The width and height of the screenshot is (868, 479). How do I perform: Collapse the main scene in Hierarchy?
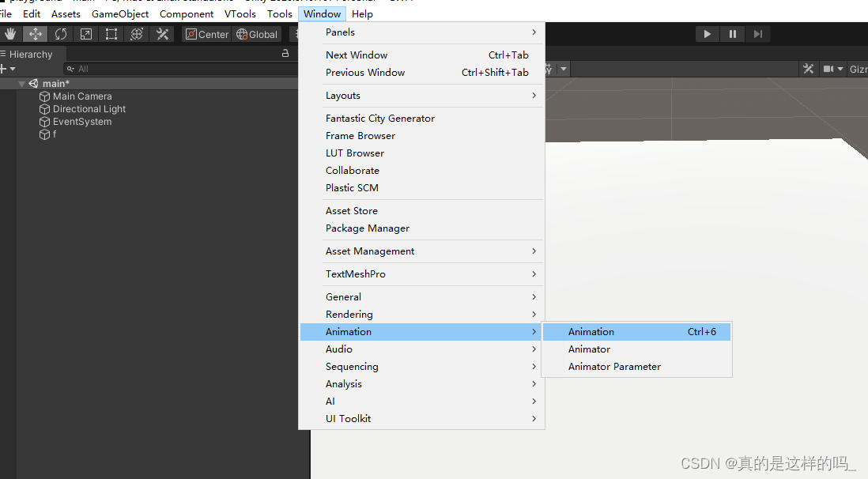(21, 84)
